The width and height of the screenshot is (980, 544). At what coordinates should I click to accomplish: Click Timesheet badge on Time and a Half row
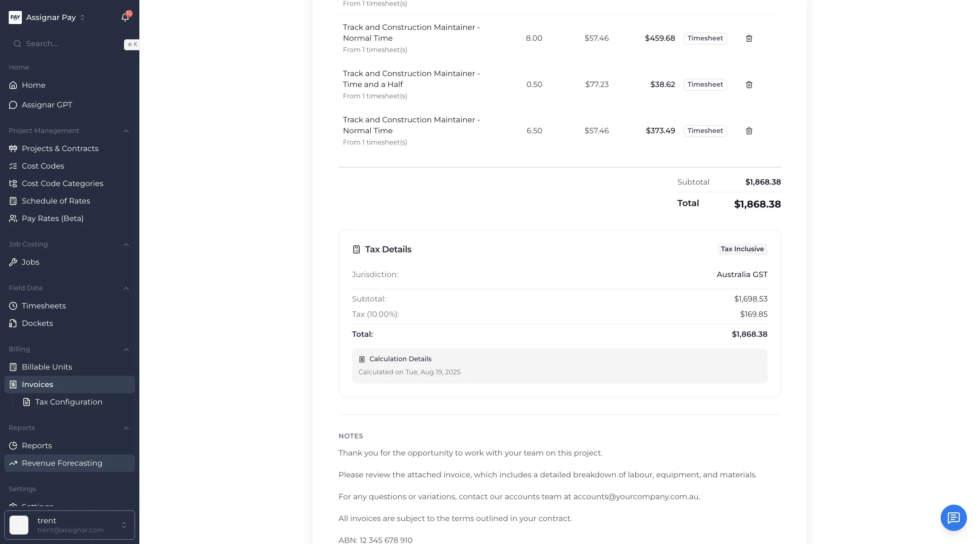point(705,84)
